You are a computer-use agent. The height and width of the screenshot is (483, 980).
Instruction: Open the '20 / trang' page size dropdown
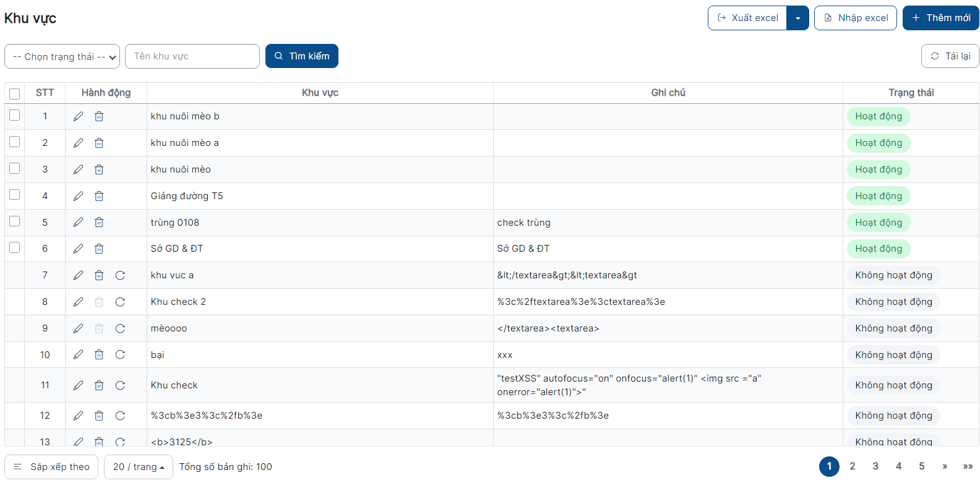(139, 467)
